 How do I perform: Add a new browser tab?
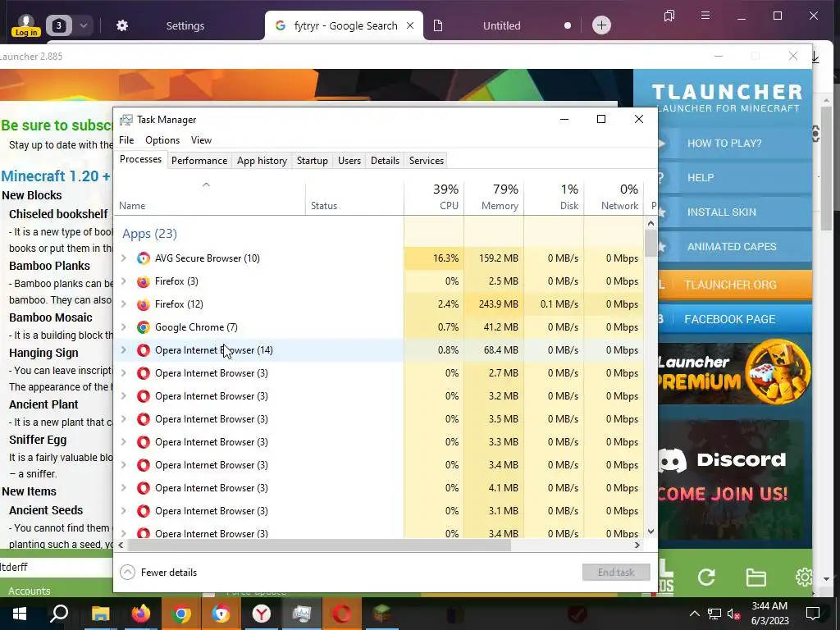point(601,25)
